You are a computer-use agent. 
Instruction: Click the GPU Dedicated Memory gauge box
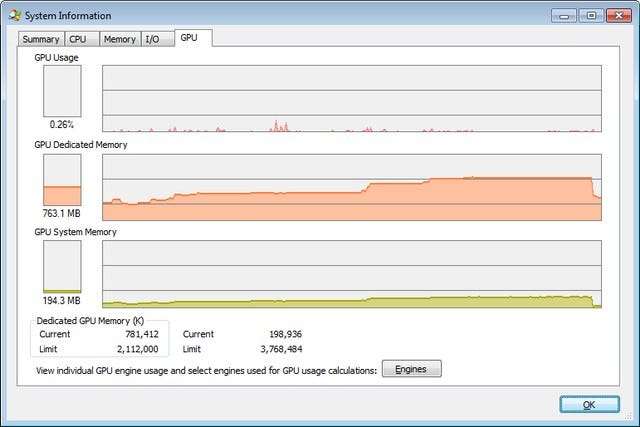(x=61, y=180)
